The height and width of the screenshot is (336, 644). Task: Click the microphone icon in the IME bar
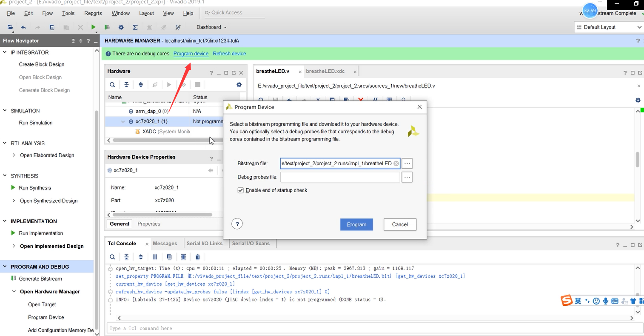click(x=606, y=301)
